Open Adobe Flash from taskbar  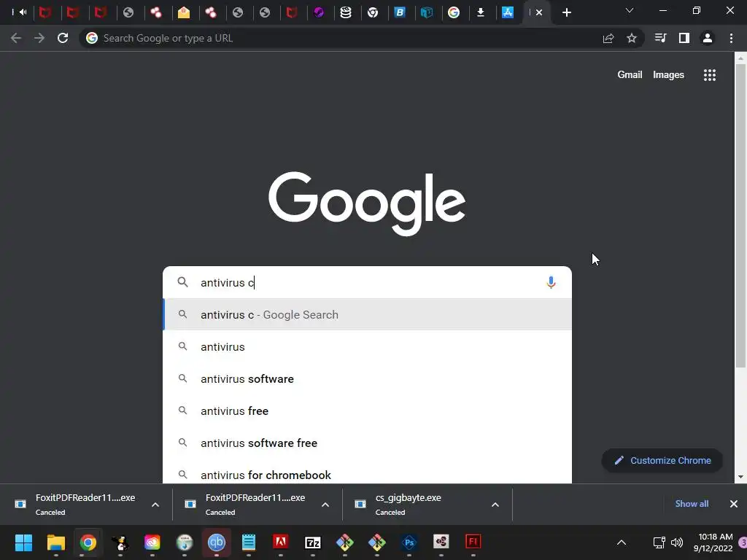point(473,542)
